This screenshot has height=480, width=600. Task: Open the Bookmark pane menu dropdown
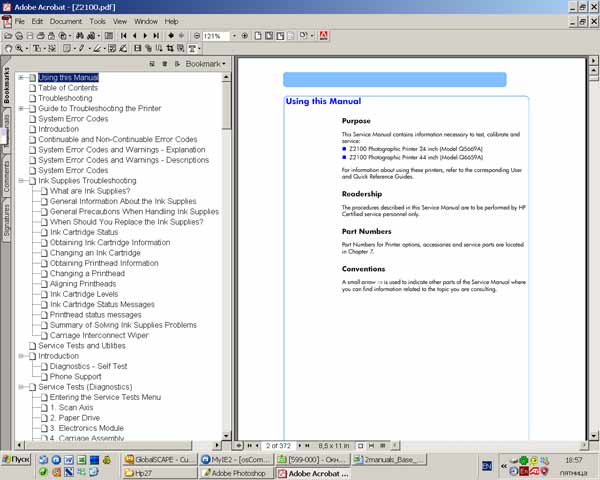205,64
